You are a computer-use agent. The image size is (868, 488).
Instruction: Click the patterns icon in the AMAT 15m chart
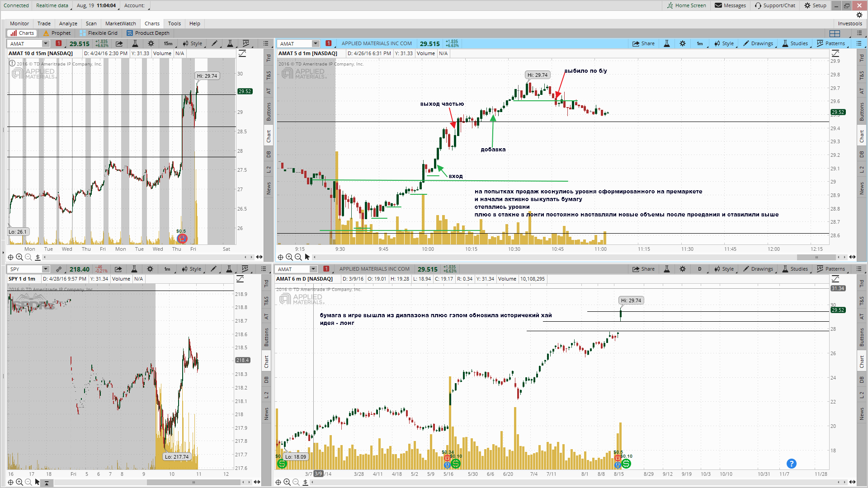pos(246,43)
